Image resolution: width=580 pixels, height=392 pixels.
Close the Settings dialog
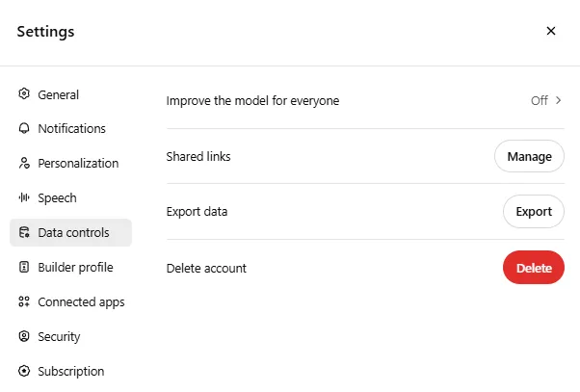pyautogui.click(x=551, y=31)
